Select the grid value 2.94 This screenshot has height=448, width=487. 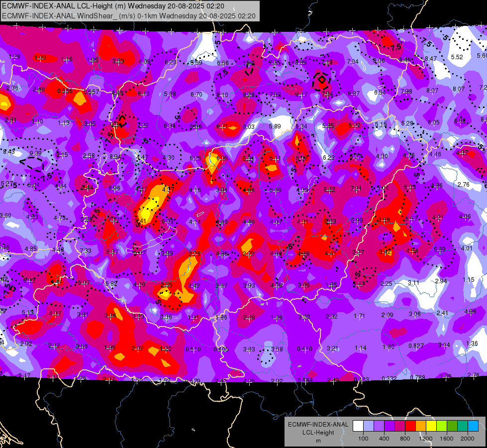coord(441,281)
